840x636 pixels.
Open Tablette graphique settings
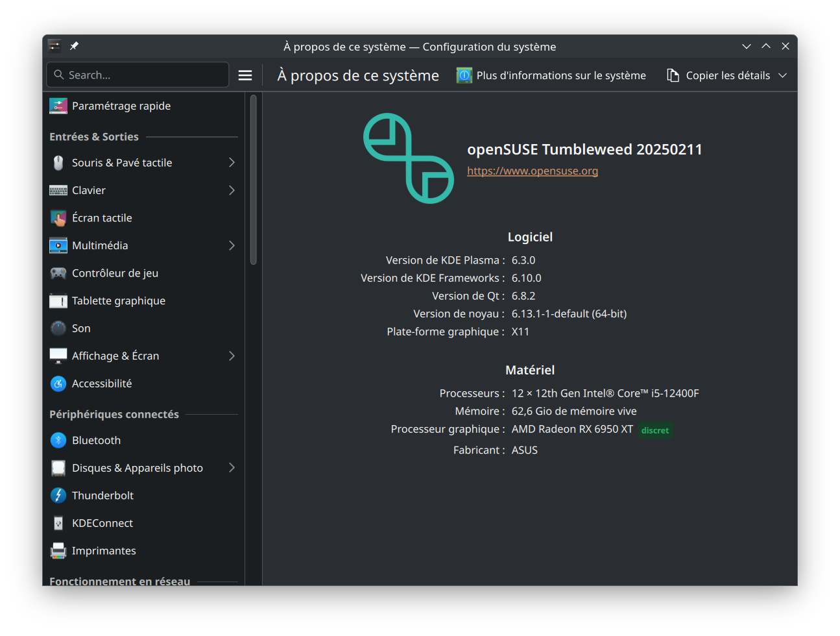coord(143,301)
